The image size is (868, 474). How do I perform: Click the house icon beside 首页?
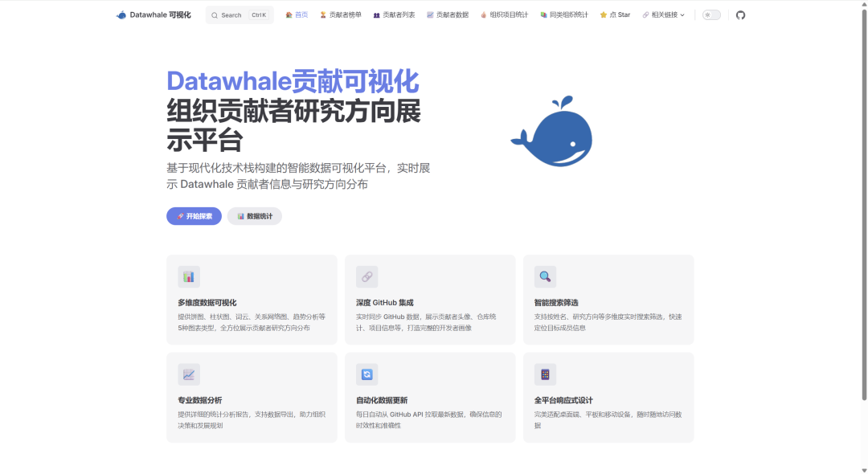pyautogui.click(x=289, y=15)
